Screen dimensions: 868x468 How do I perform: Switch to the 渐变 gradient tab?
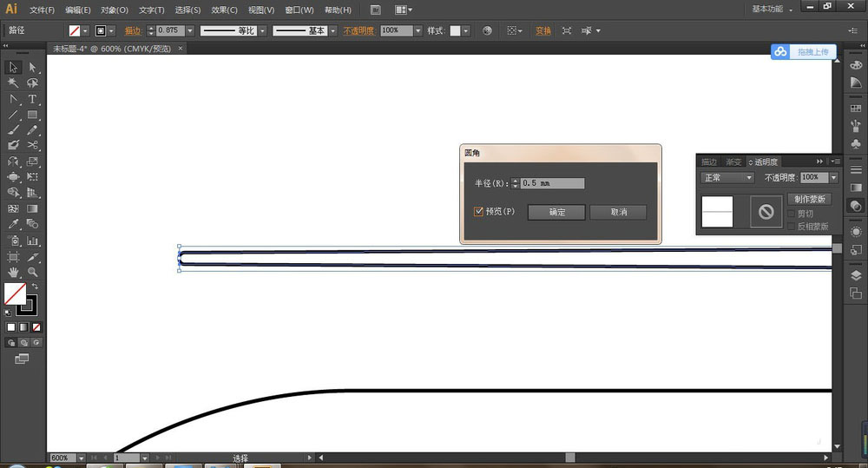pyautogui.click(x=734, y=161)
